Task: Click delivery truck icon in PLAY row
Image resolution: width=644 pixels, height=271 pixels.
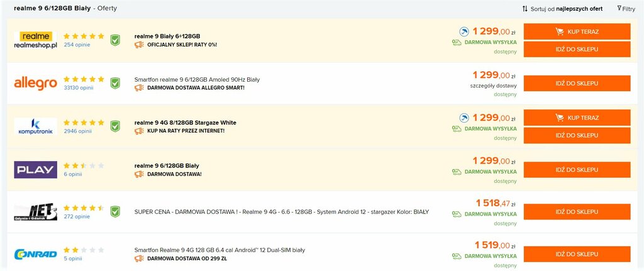Action: pyautogui.click(x=457, y=172)
